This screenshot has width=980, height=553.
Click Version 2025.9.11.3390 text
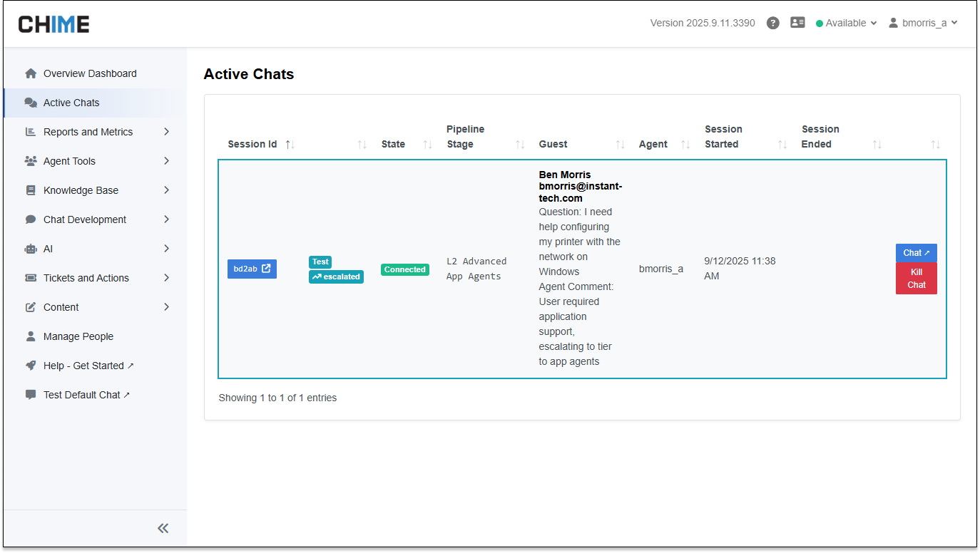[703, 23]
